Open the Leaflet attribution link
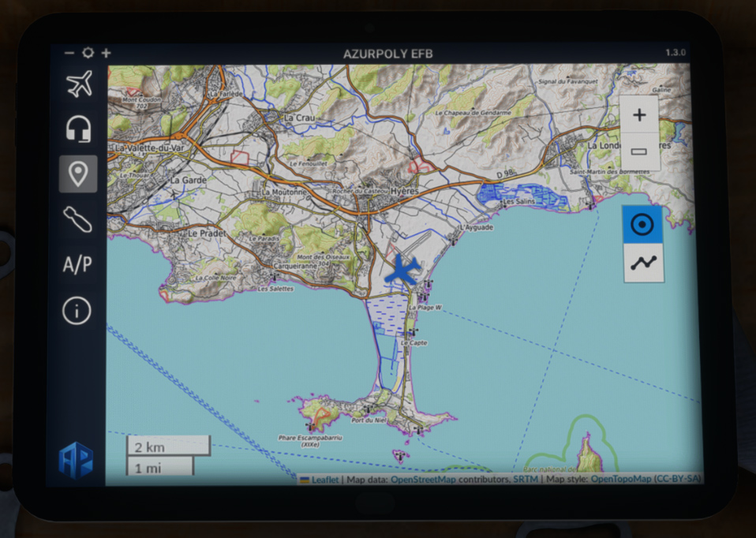756x538 pixels. (x=324, y=479)
